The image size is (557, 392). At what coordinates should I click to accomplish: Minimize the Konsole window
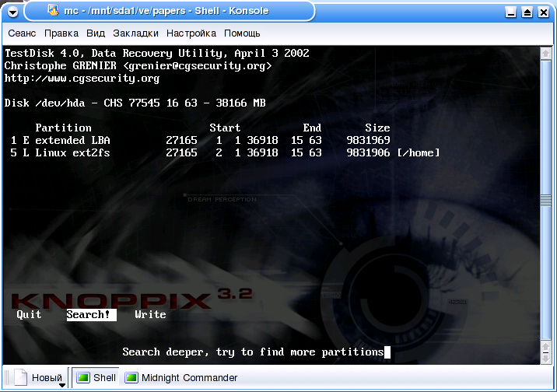point(511,12)
